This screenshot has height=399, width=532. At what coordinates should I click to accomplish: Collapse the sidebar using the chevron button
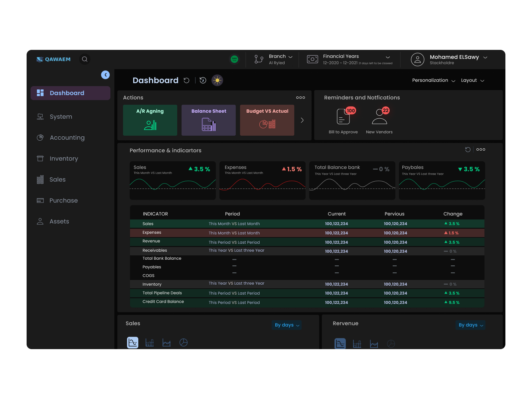[105, 75]
